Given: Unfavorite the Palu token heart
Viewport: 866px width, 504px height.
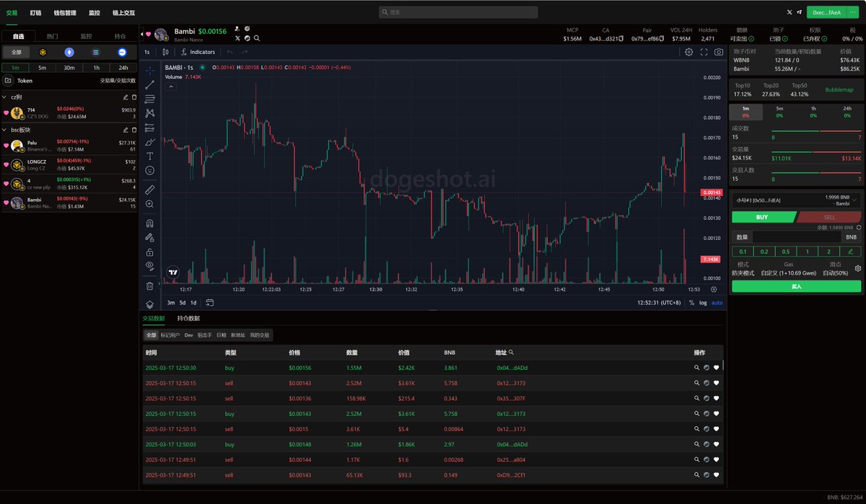Looking at the screenshot, I should (6, 146).
